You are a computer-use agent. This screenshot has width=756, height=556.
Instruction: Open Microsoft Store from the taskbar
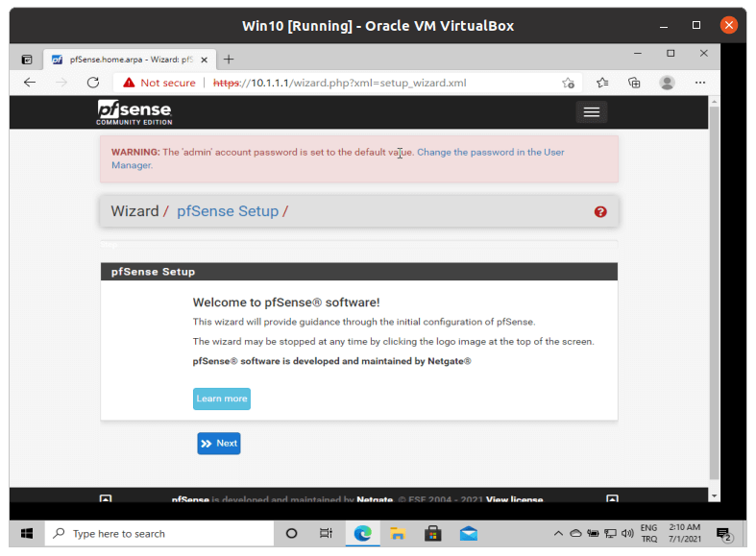click(432, 533)
